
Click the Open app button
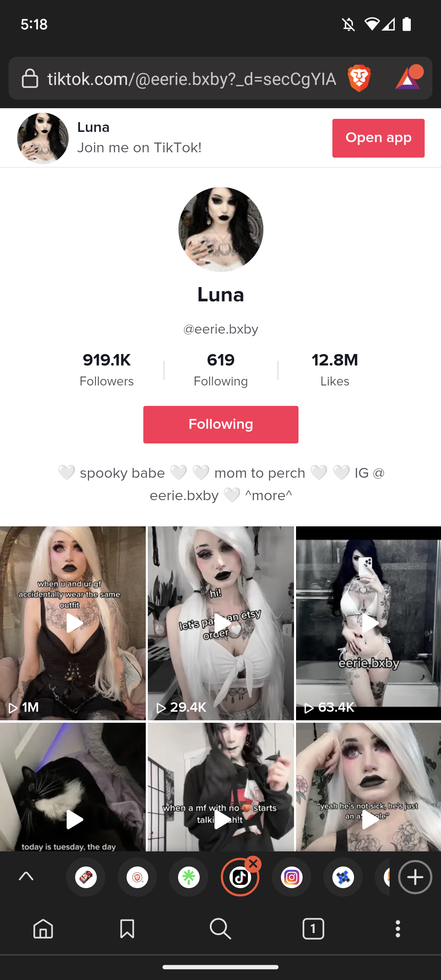coord(379,138)
